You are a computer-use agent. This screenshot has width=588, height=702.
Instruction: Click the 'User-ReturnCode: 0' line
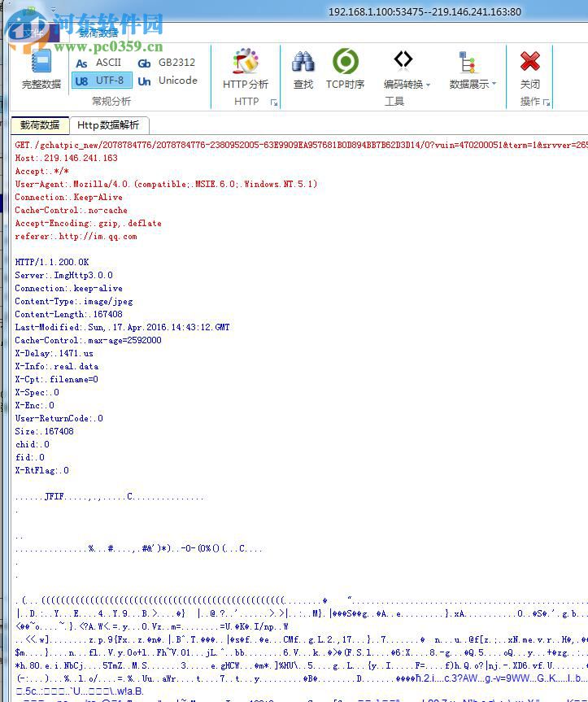coord(59,418)
